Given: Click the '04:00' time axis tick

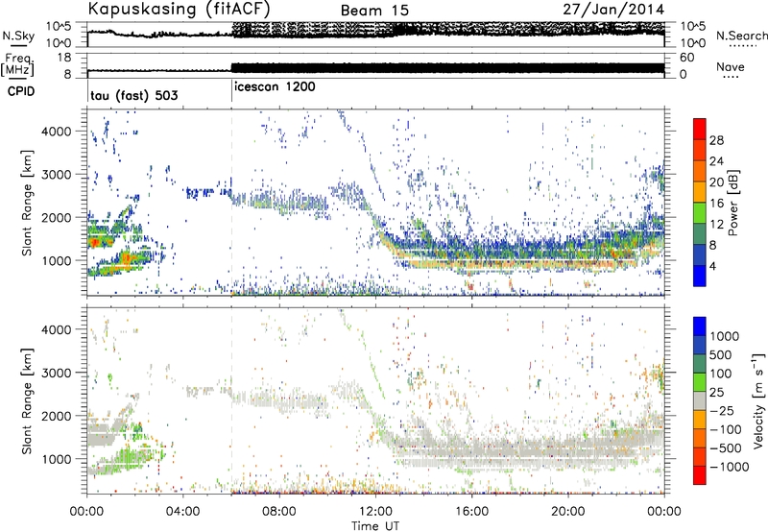Looking at the screenshot, I should 182,512.
